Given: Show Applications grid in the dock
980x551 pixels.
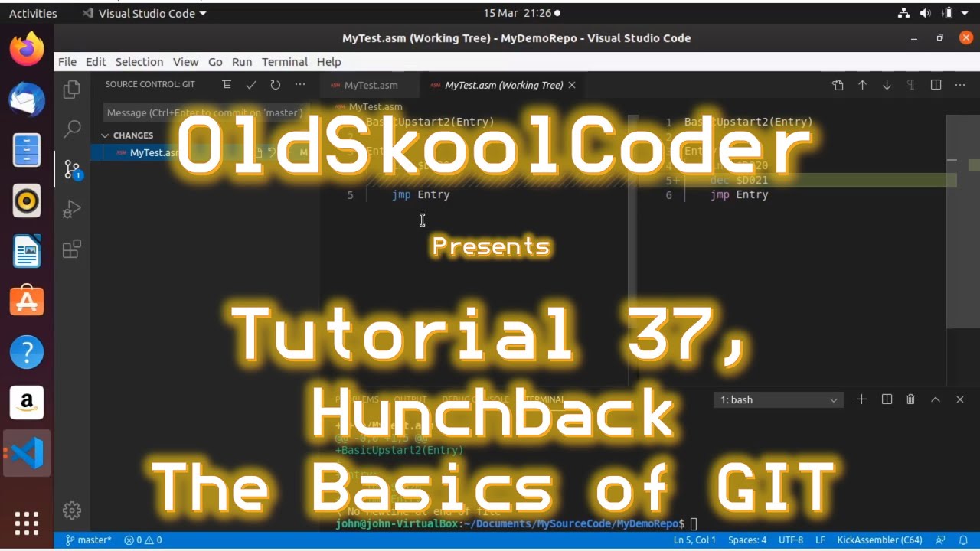Looking at the screenshot, I should (x=27, y=523).
